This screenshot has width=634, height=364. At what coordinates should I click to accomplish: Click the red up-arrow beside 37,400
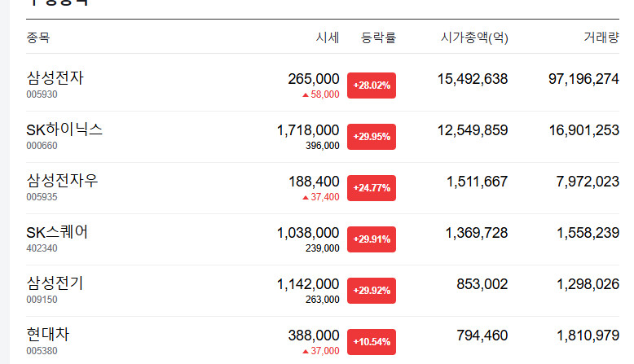[306, 198]
